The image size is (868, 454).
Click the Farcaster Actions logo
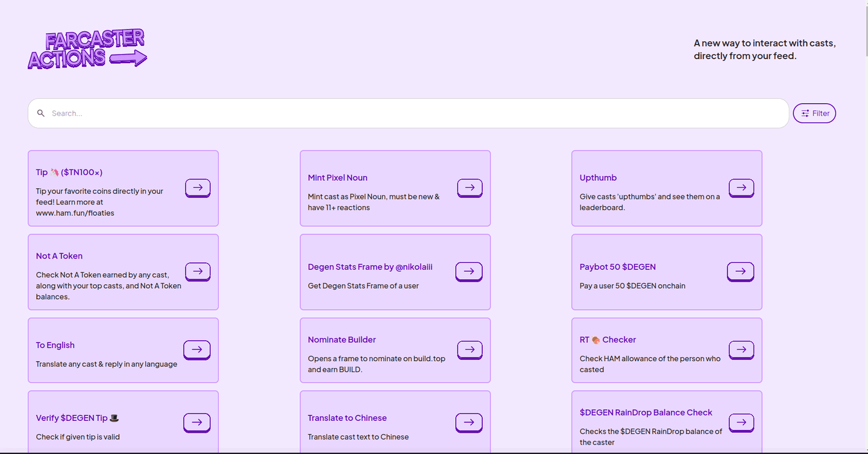coord(87,49)
